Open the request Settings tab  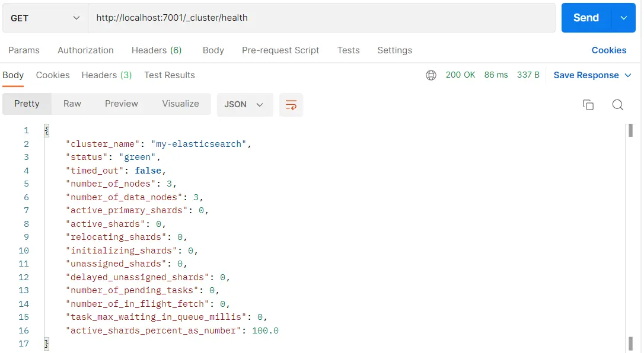click(395, 50)
